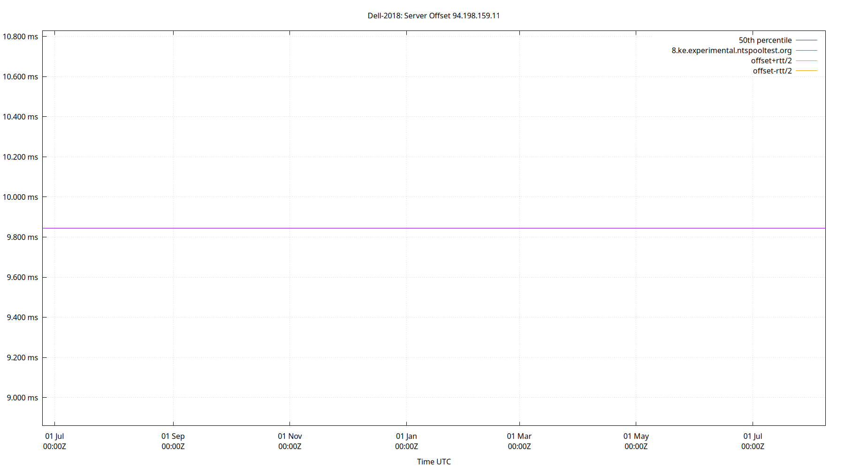Viewport: 868px width, 469px height.
Task: Click the offset+rtt/2 legend entry
Action: [772, 61]
